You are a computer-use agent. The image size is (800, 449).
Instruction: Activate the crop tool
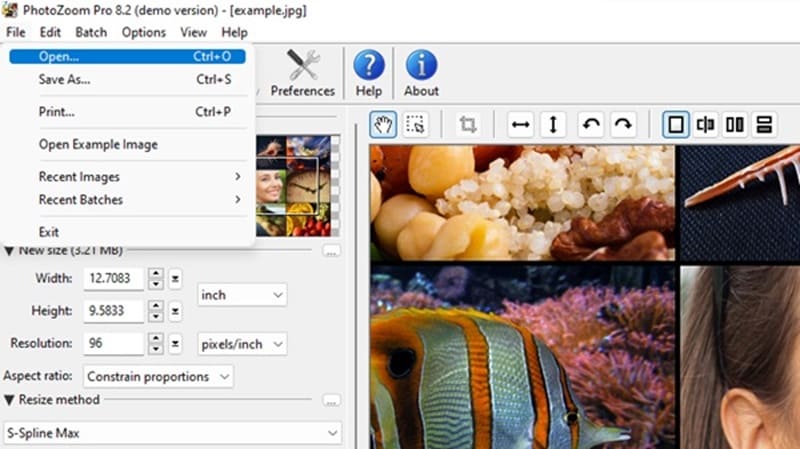click(467, 124)
